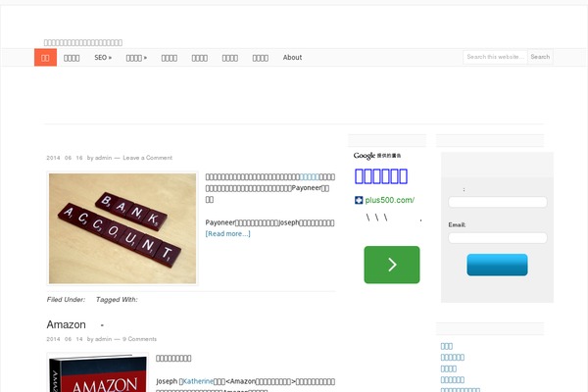The height and width of the screenshot is (392, 588).
Task: Open the 'Leave a Comment' link
Action: [x=147, y=158]
